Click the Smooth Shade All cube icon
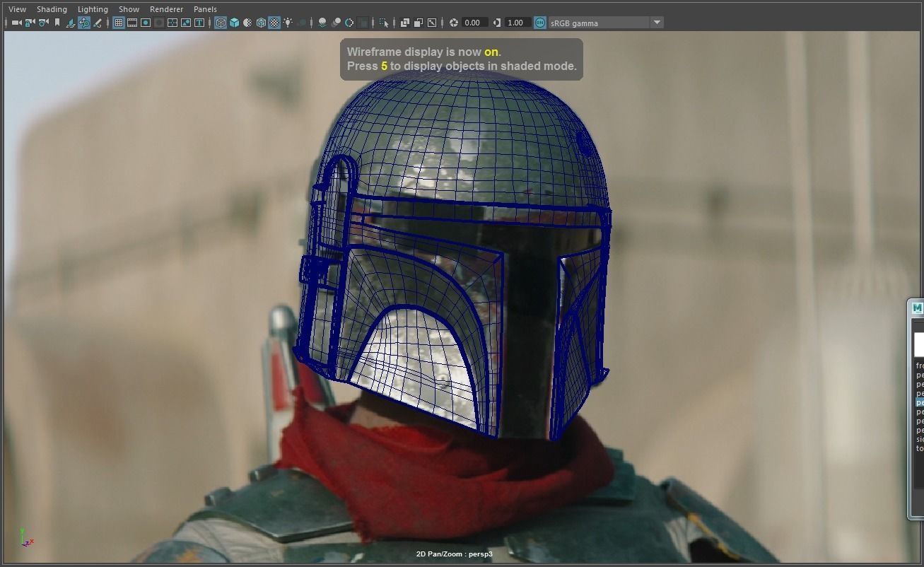The image size is (924, 567). tap(234, 23)
